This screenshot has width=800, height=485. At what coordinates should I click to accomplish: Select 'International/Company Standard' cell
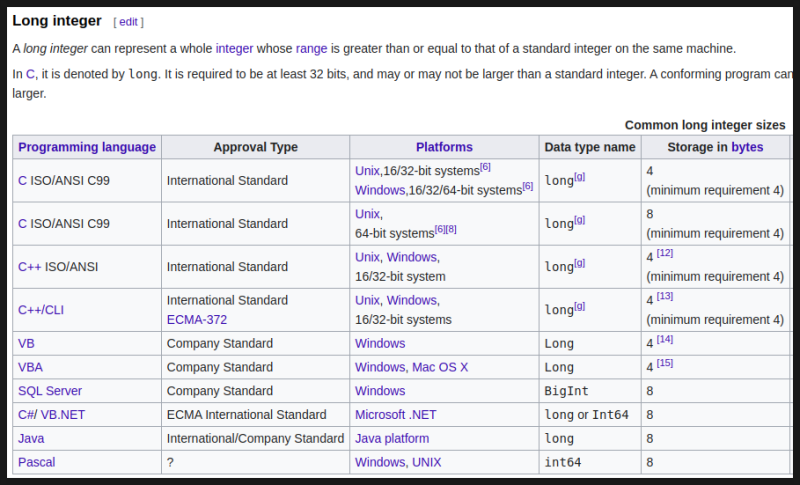coord(255,438)
